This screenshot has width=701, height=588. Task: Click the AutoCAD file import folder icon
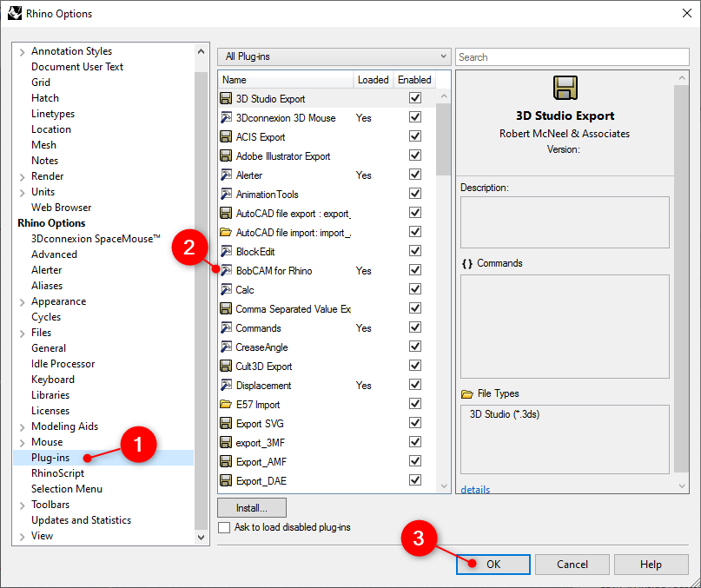(x=226, y=232)
